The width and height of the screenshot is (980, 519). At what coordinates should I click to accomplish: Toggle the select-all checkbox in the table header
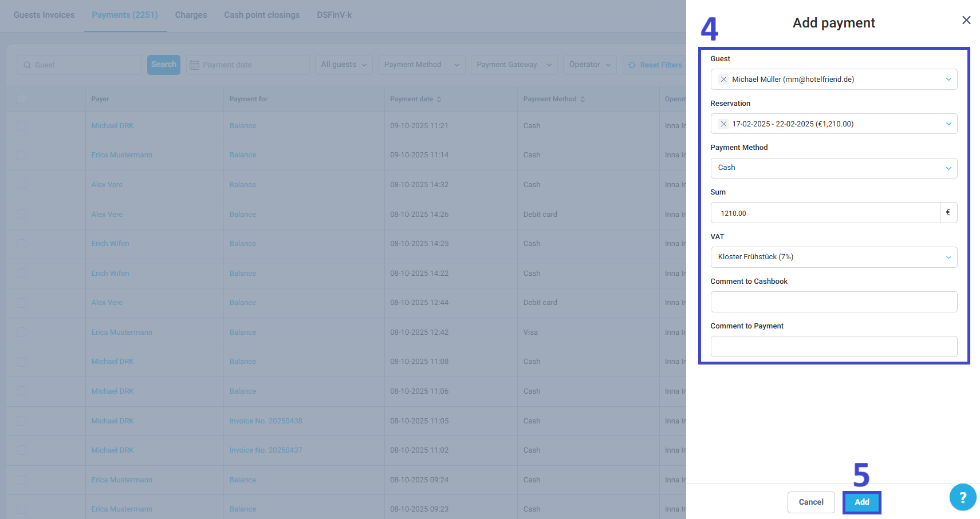click(21, 98)
